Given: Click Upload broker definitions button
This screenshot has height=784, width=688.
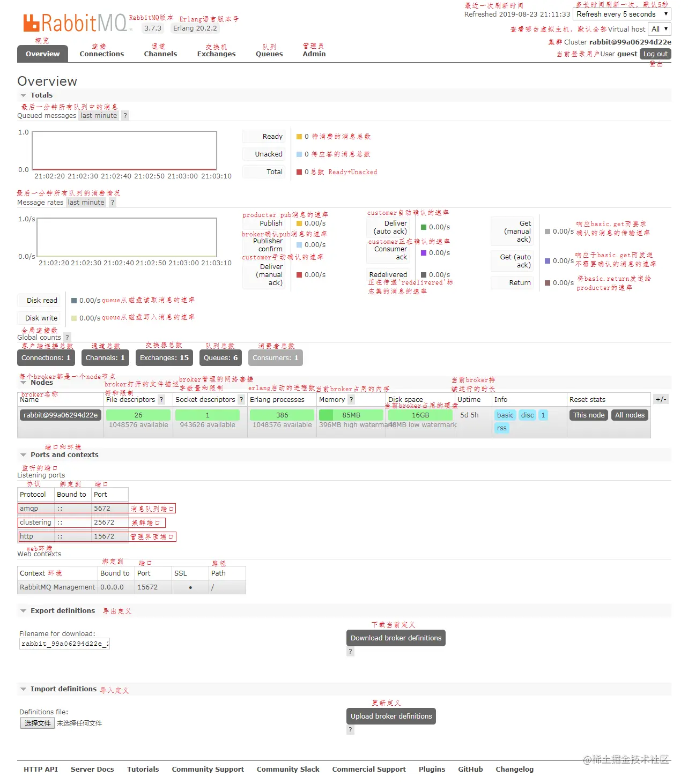Looking at the screenshot, I should [391, 716].
